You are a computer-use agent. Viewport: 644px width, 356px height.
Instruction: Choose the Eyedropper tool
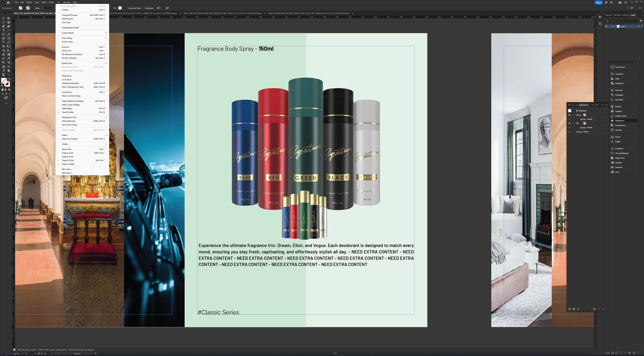[x=9, y=59]
